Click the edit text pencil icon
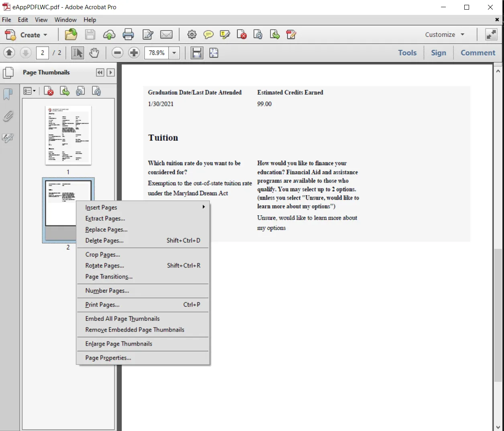This screenshot has height=431, width=504. 148,35
